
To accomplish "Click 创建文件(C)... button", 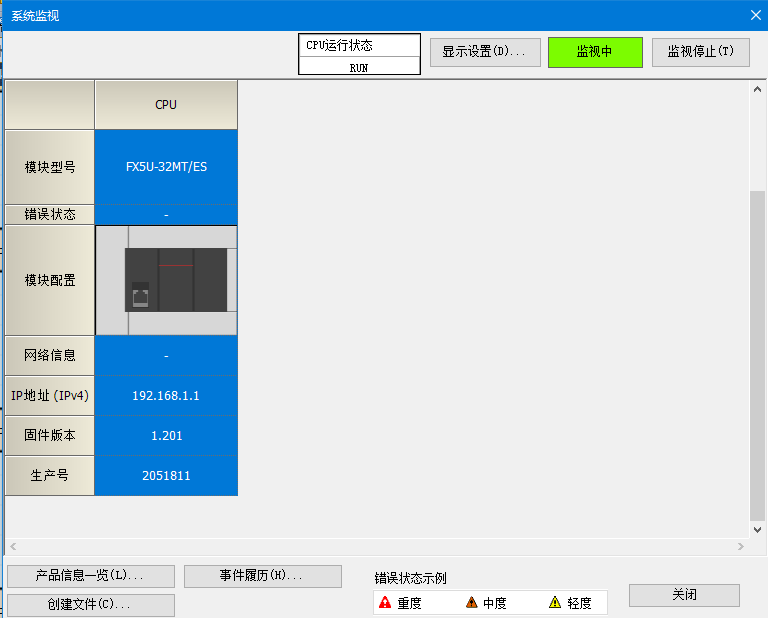I will point(91,605).
